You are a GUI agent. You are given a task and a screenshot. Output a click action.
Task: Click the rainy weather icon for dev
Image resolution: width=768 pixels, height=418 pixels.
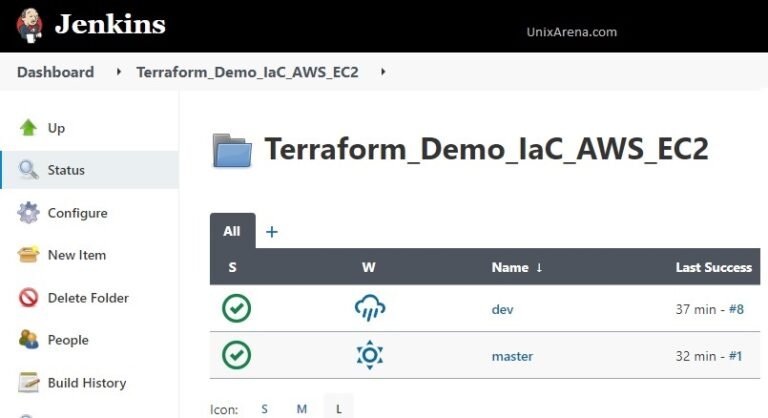370,309
